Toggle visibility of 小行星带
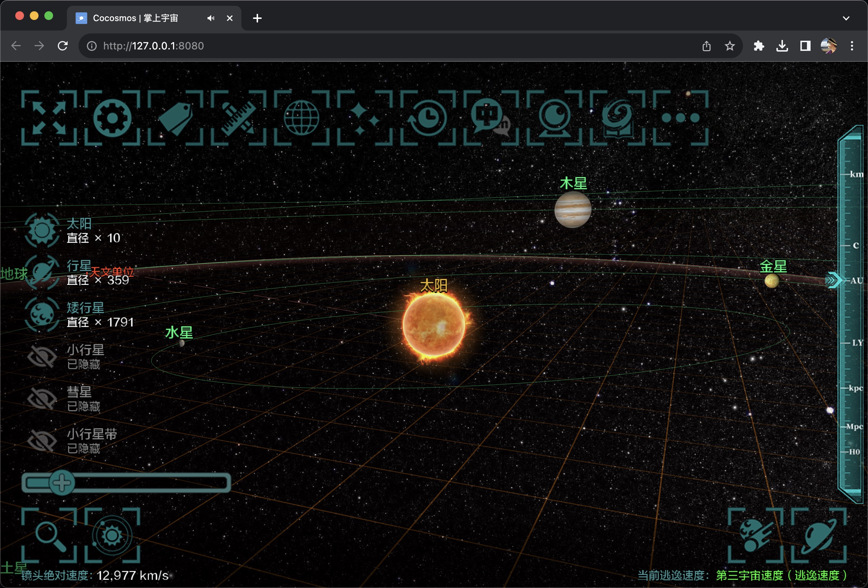The image size is (868, 588). pyautogui.click(x=42, y=440)
